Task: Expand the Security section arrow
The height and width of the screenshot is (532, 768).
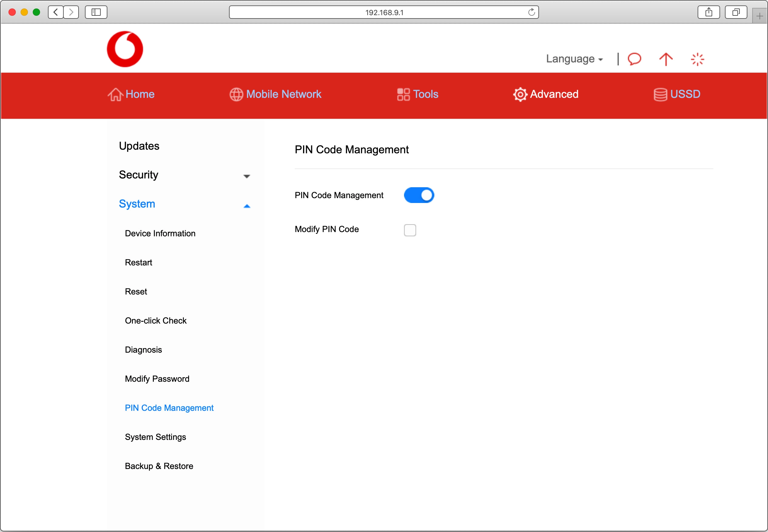Action: tap(247, 176)
